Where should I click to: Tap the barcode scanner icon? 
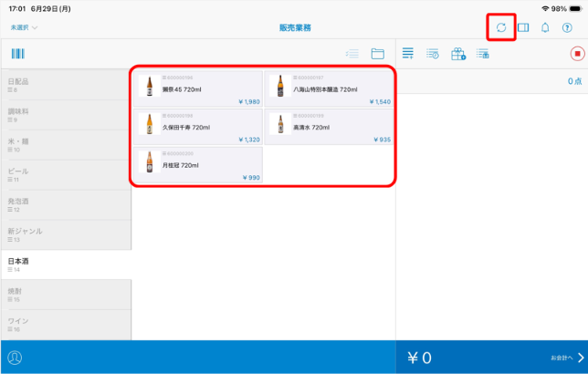pos(17,54)
